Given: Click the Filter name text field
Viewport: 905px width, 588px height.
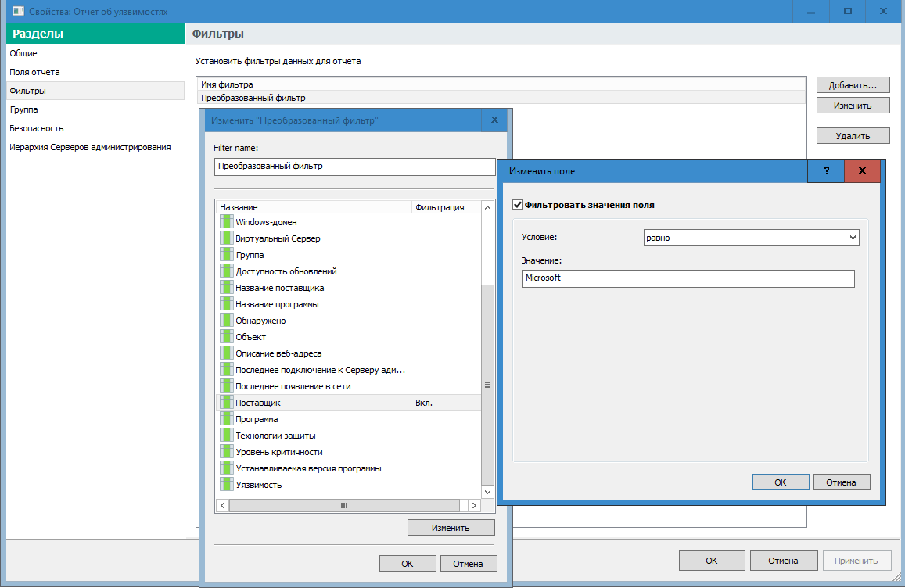Looking at the screenshot, I should (354, 167).
